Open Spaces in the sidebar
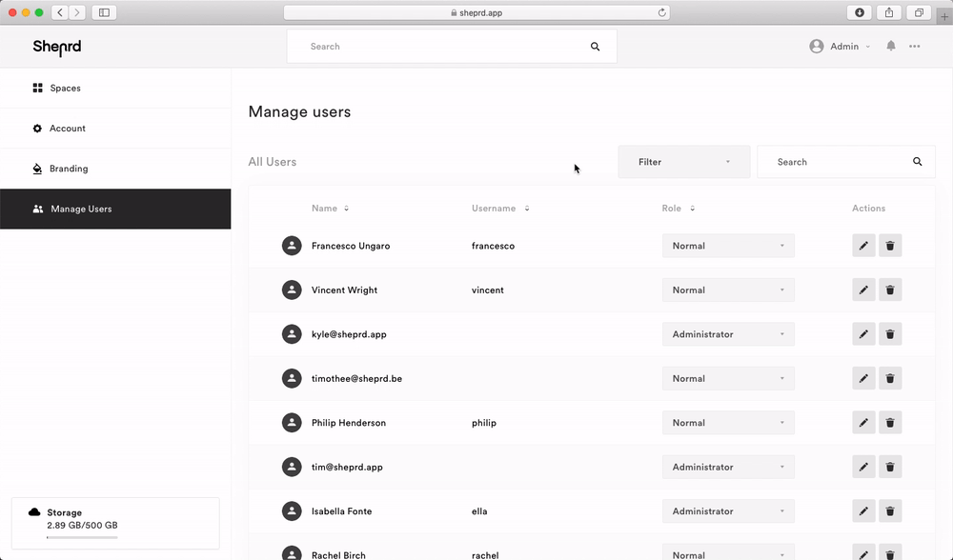The height and width of the screenshot is (560, 953). [x=65, y=89]
